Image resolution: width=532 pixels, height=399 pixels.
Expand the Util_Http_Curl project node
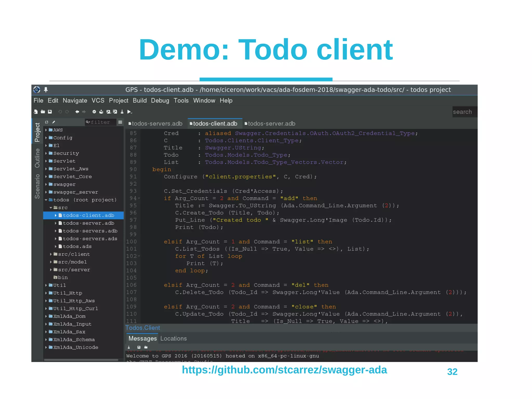coord(46,309)
